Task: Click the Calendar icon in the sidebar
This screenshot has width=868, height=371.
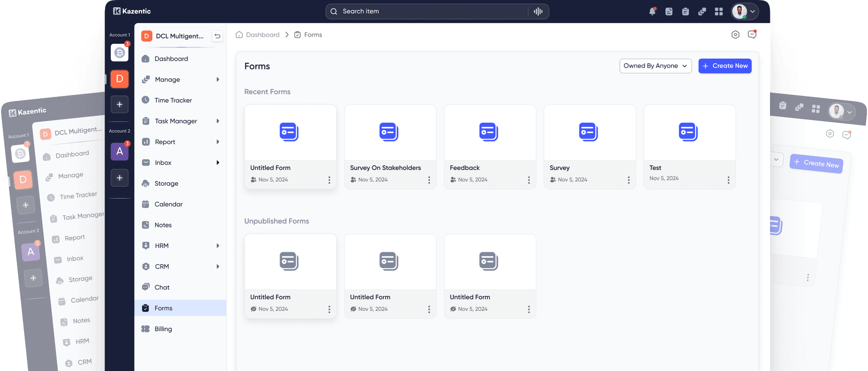Action: click(146, 204)
